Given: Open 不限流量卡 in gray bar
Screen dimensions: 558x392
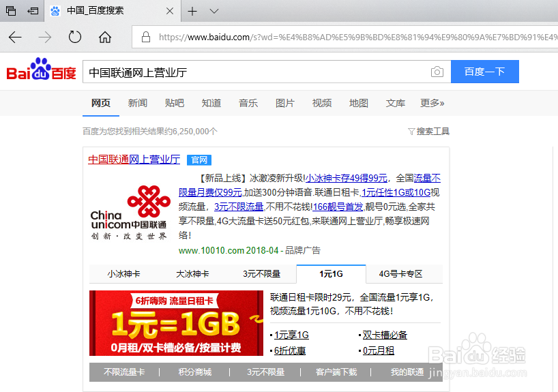Looking at the screenshot, I should point(124,372).
